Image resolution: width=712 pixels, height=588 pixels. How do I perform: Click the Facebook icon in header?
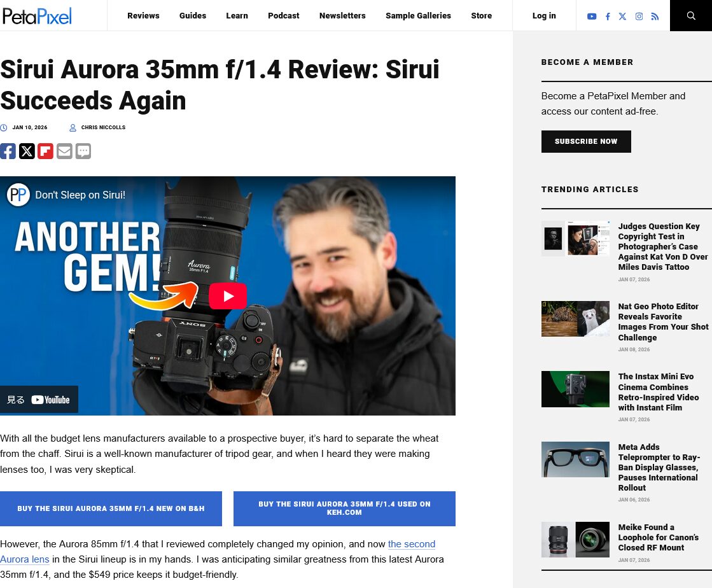608,17
